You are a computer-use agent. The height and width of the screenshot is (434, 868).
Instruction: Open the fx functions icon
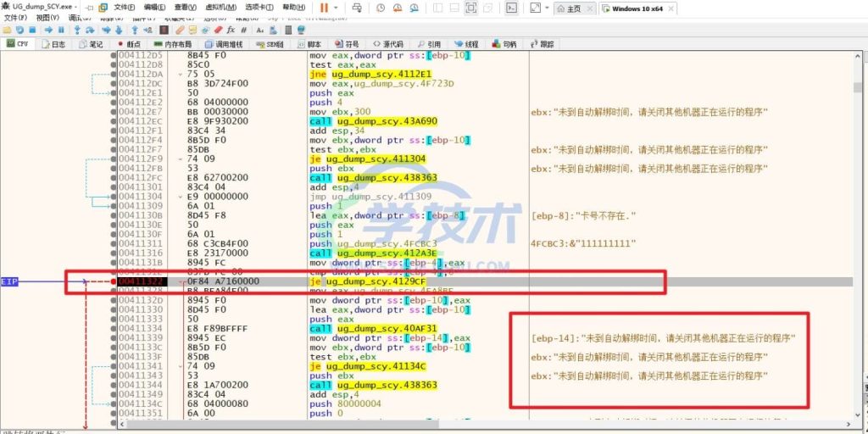tap(231, 30)
